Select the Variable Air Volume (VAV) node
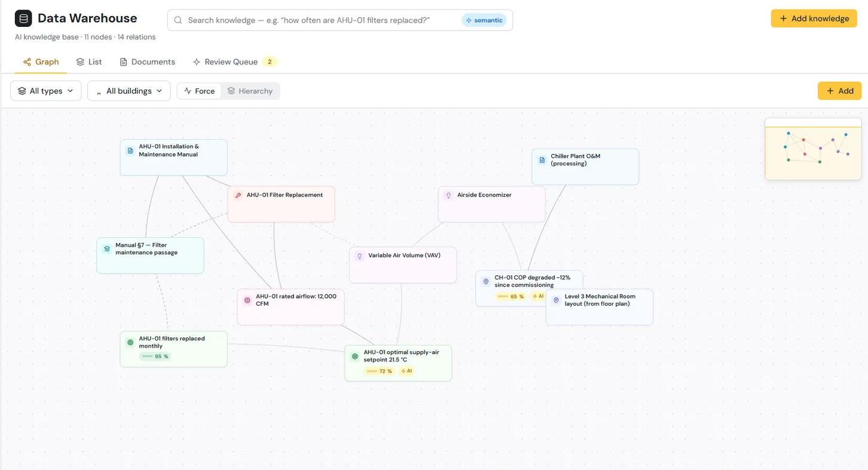The height and width of the screenshot is (470, 868). click(403, 265)
